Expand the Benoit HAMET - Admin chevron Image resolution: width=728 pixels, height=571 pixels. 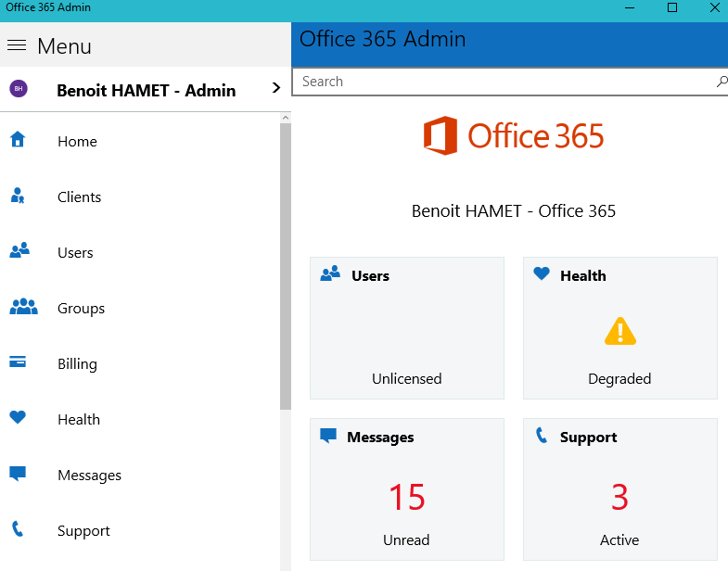point(275,88)
